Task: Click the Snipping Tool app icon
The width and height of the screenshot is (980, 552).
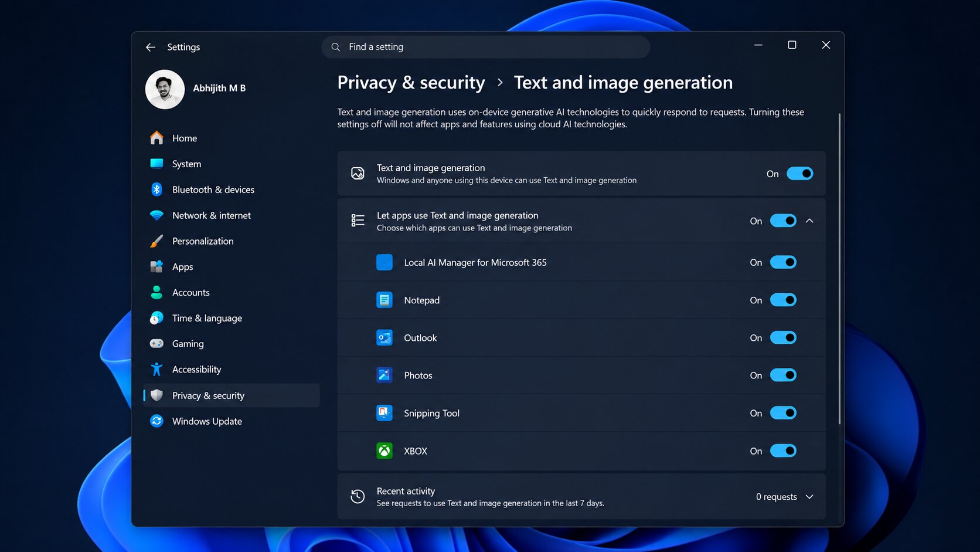Action: coord(384,413)
